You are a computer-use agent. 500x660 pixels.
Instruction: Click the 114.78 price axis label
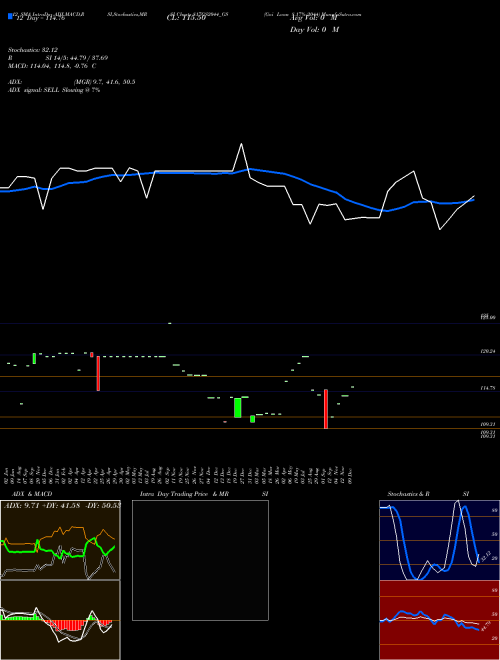tap(488, 388)
